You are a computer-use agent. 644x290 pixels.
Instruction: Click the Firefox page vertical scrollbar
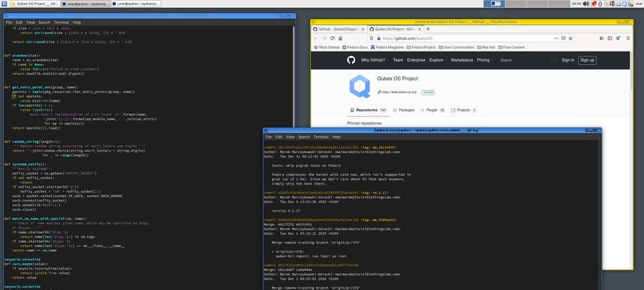tap(631, 72)
